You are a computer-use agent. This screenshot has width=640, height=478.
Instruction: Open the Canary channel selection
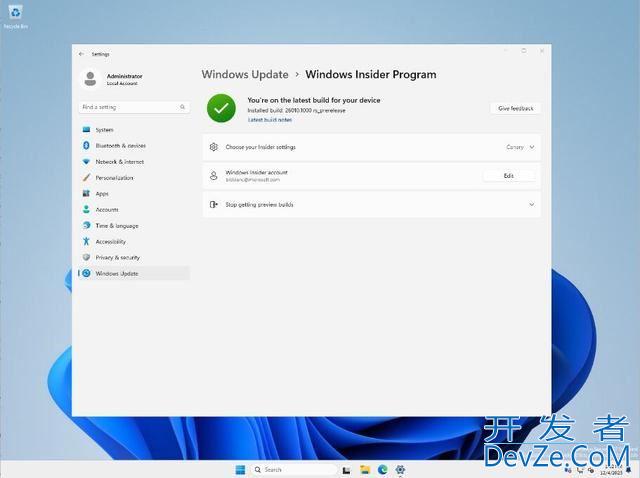pyautogui.click(x=515, y=147)
